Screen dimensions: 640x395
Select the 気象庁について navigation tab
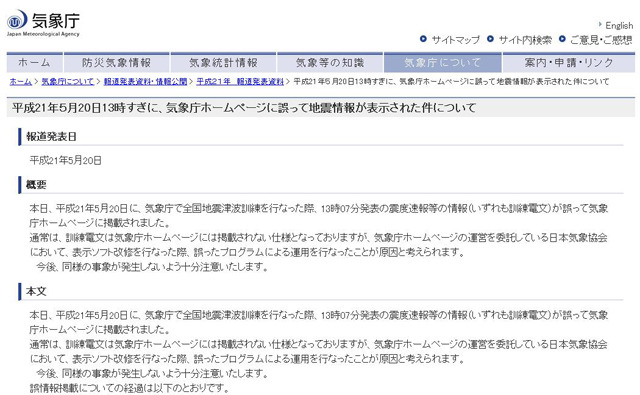(x=442, y=62)
